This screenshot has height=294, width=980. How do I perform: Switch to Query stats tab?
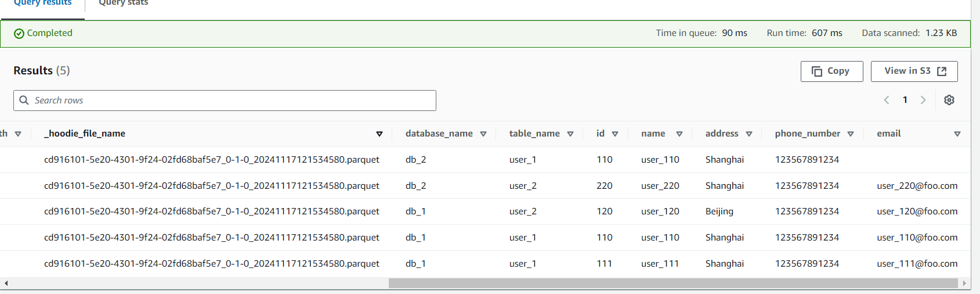click(124, 3)
